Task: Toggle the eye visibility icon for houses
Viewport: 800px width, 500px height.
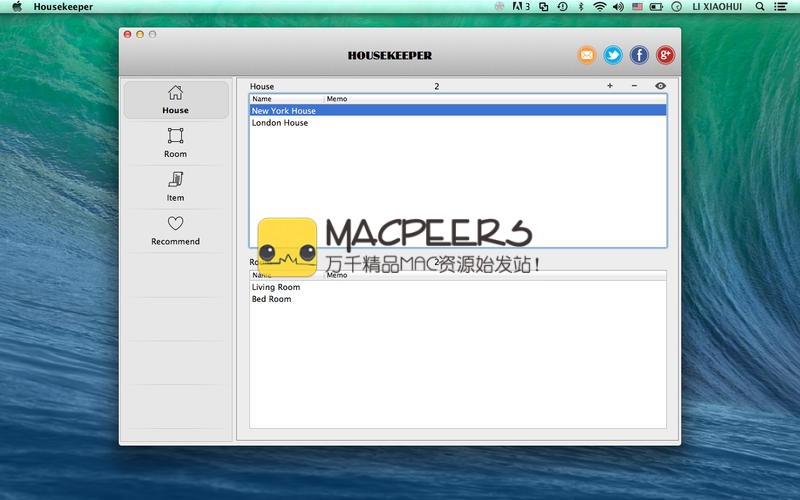Action: tap(660, 86)
